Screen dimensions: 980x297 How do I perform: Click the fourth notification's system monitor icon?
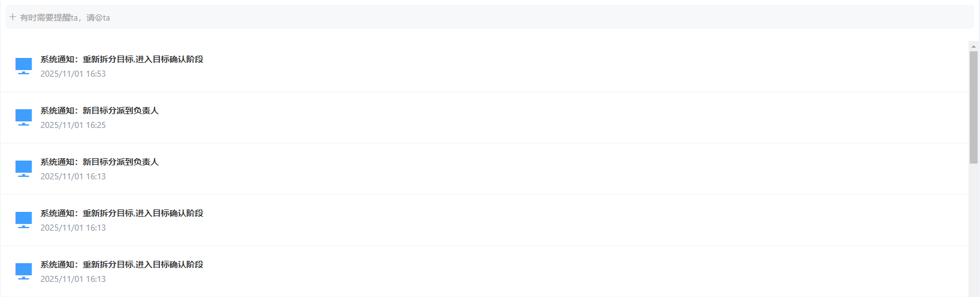24,220
